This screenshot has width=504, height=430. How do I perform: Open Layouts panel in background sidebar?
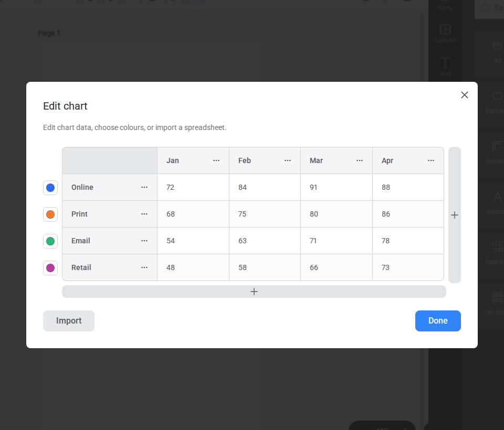pyautogui.click(x=445, y=34)
